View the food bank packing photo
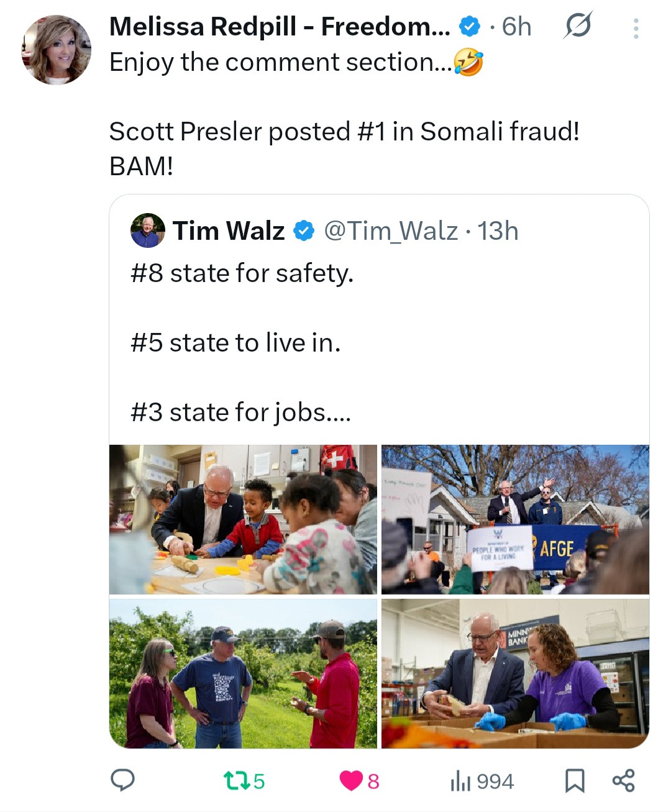This screenshot has height=812, width=671. [515, 673]
